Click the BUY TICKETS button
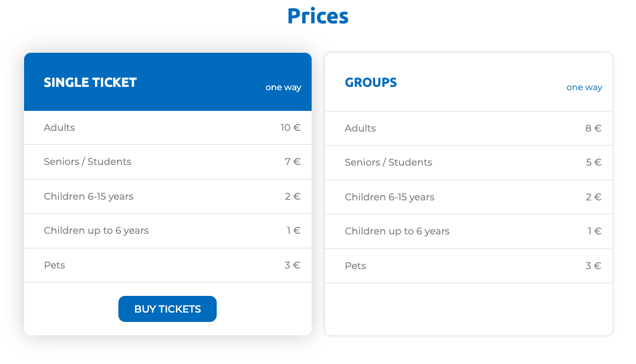This screenshot has width=636, height=364. 167,309
